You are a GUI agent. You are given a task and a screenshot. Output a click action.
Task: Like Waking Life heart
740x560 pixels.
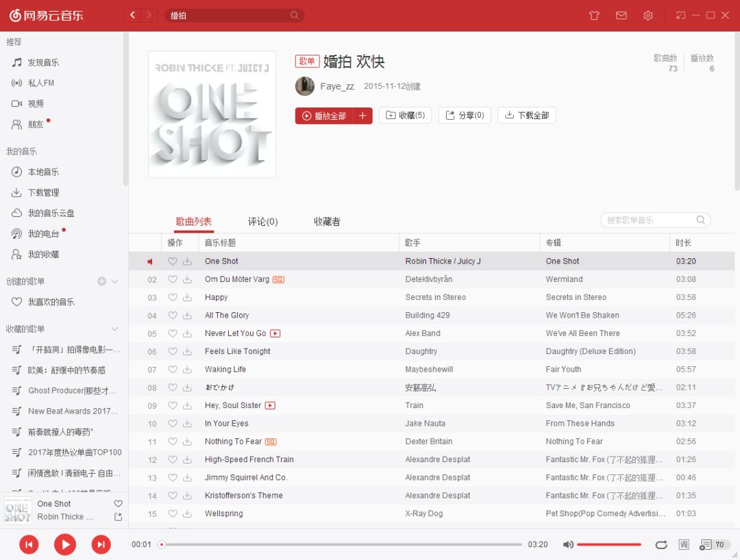click(173, 370)
